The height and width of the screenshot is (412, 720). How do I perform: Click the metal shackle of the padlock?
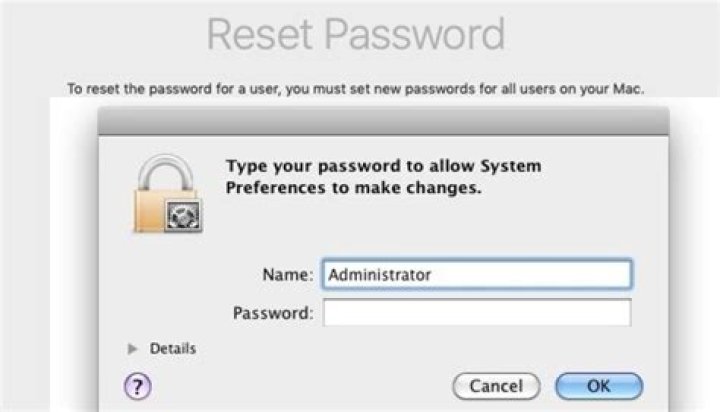tap(166, 170)
